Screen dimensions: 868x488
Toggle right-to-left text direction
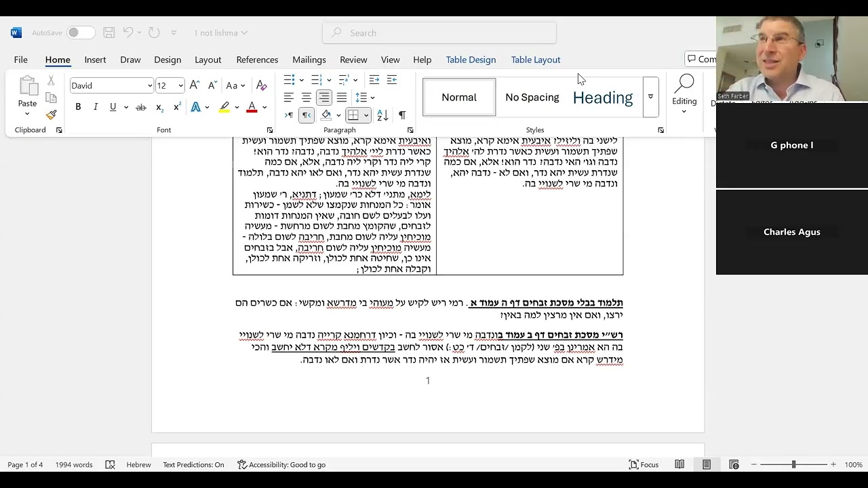pos(307,115)
